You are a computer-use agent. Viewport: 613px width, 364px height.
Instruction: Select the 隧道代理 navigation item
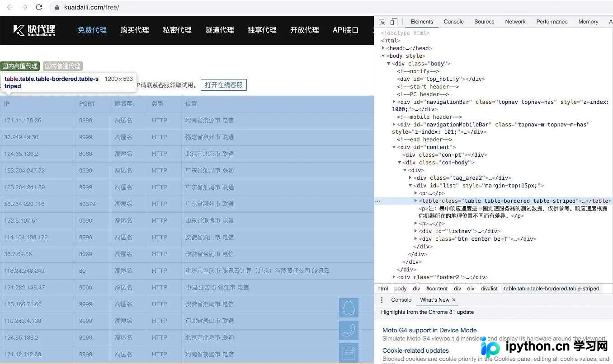[220, 30]
